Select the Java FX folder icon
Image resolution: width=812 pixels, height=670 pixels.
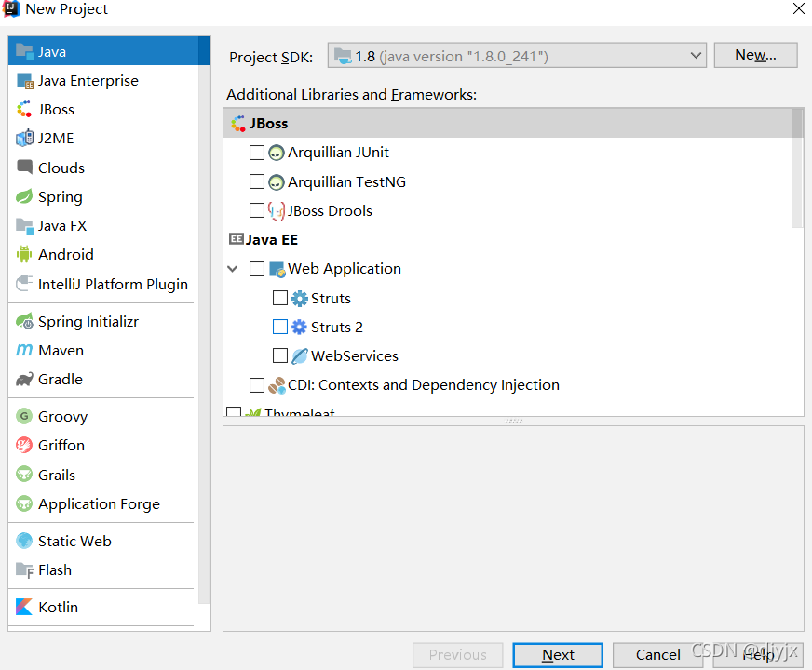pos(24,225)
